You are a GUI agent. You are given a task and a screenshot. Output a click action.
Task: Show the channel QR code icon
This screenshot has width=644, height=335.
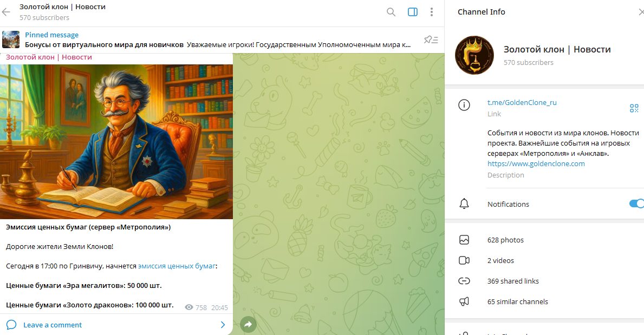pos(634,108)
